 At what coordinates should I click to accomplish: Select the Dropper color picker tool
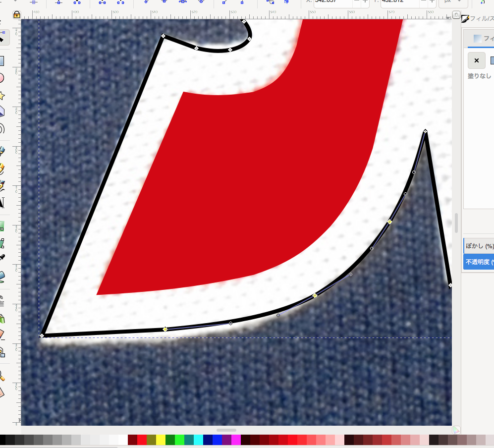coord(2,258)
